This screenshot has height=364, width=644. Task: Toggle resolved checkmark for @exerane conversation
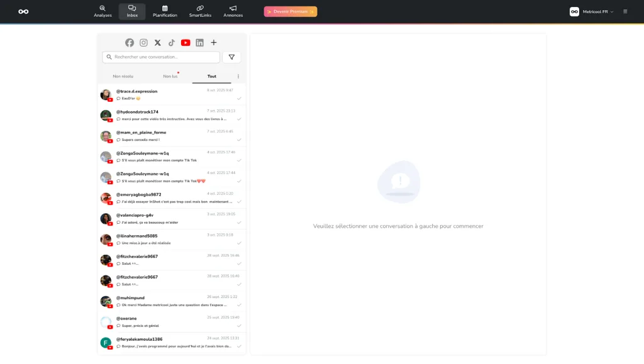tap(239, 326)
